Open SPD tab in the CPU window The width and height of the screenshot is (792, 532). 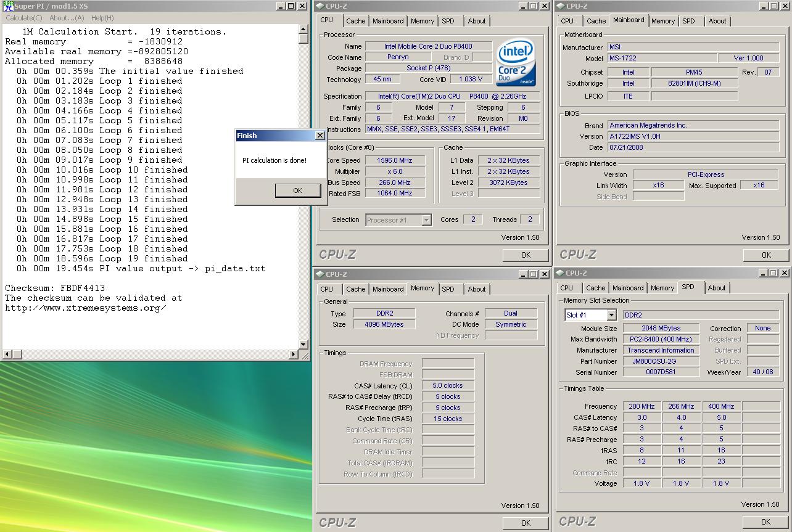(x=448, y=21)
